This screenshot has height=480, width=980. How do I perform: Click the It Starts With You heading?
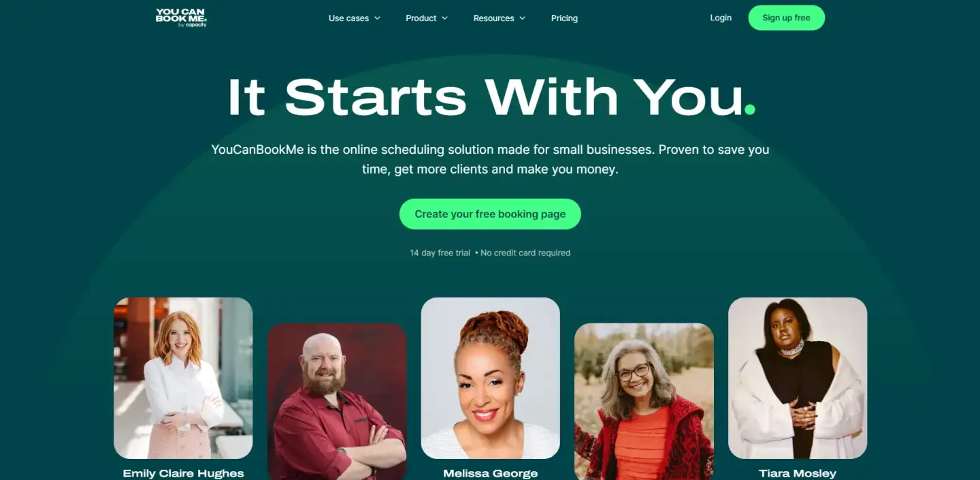pos(491,97)
